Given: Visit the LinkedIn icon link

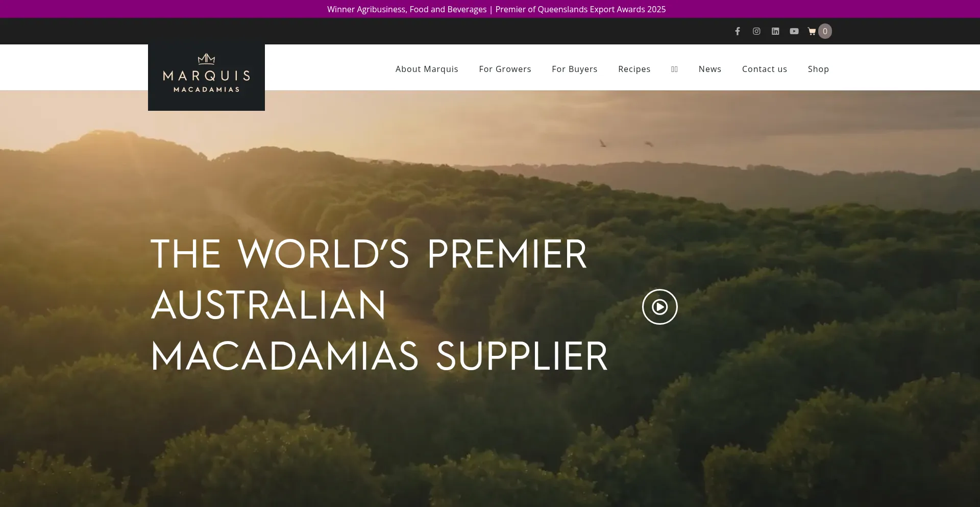Looking at the screenshot, I should pyautogui.click(x=775, y=31).
